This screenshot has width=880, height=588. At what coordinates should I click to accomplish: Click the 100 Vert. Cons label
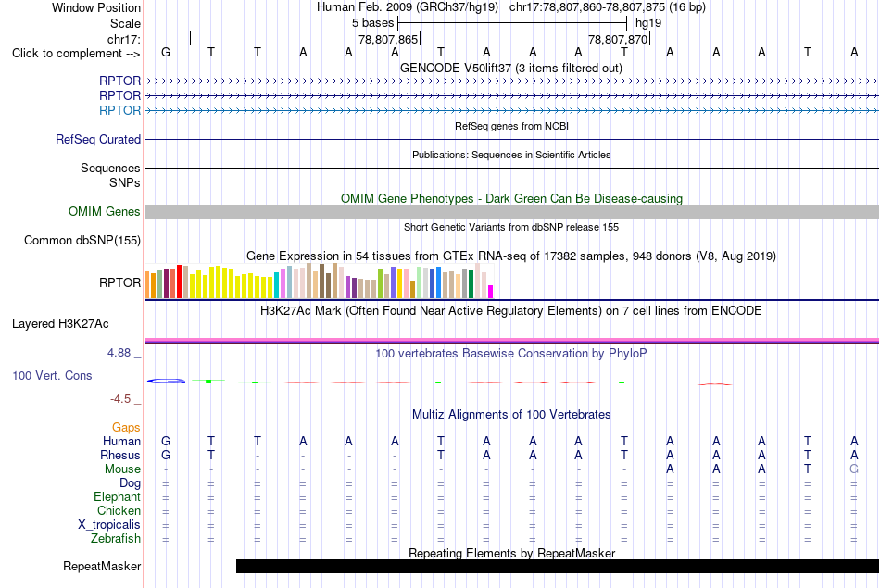(x=52, y=375)
